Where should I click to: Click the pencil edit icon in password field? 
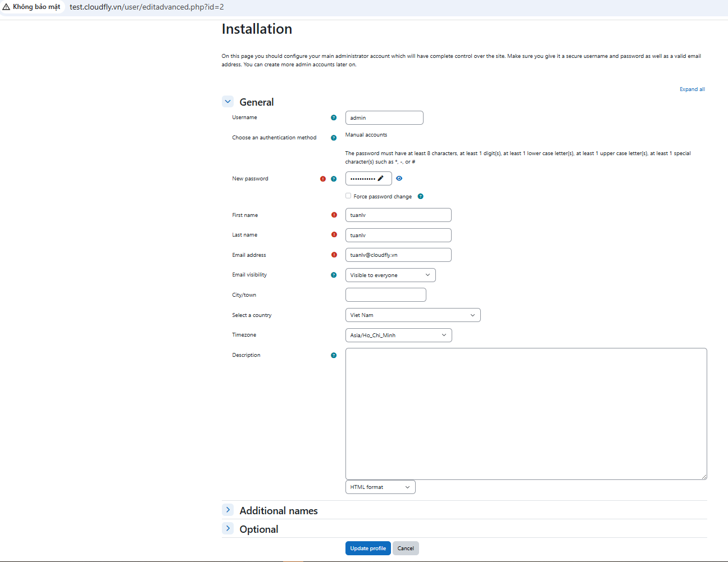(380, 178)
